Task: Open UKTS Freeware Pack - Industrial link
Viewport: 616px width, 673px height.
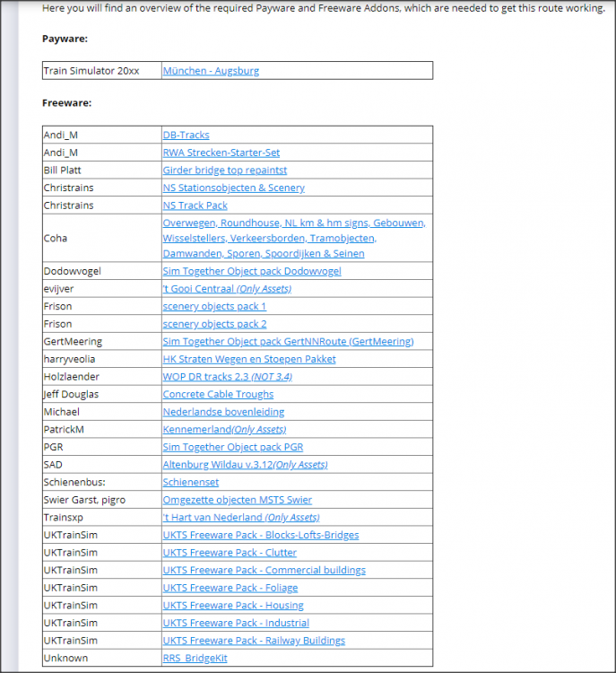Action: pyautogui.click(x=236, y=624)
